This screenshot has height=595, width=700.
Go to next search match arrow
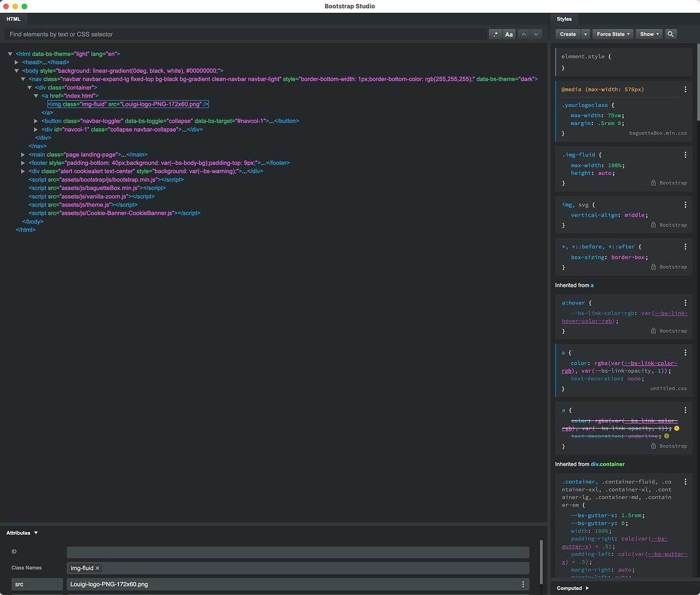click(x=536, y=35)
